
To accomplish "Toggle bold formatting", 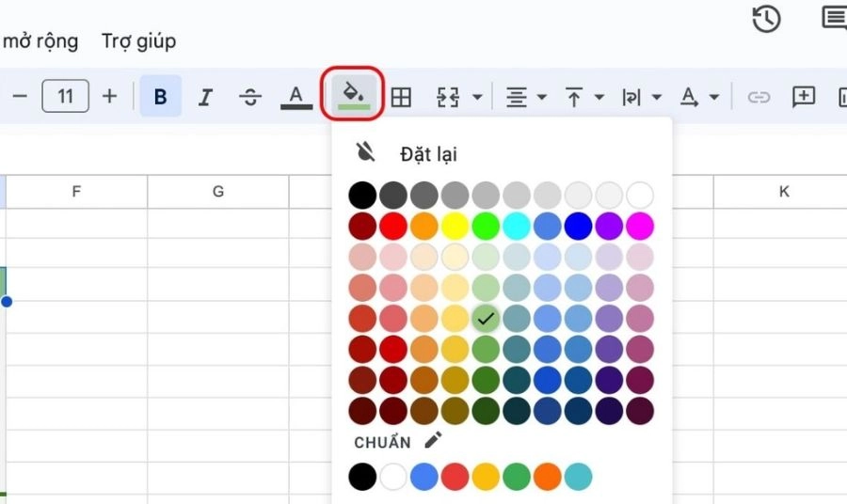I will coord(161,97).
